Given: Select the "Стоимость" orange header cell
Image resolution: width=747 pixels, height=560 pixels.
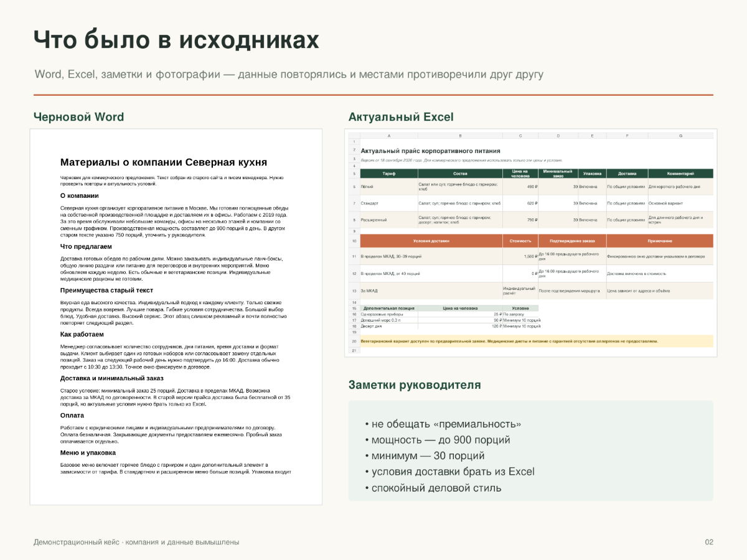Looking at the screenshot, I should click(520, 241).
